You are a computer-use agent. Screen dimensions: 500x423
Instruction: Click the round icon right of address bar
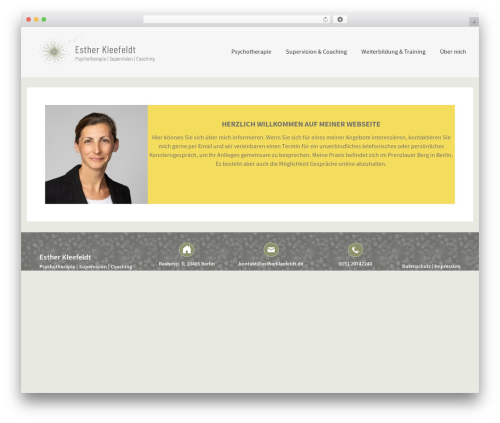click(x=340, y=19)
